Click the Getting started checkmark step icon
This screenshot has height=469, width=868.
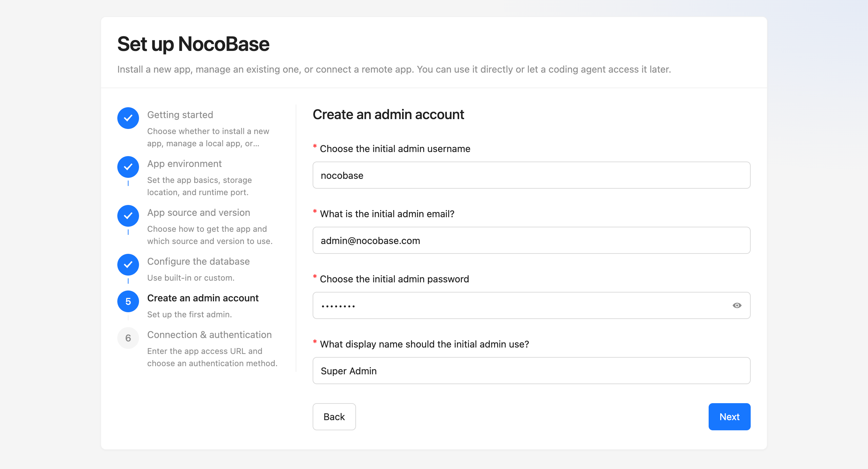point(128,118)
